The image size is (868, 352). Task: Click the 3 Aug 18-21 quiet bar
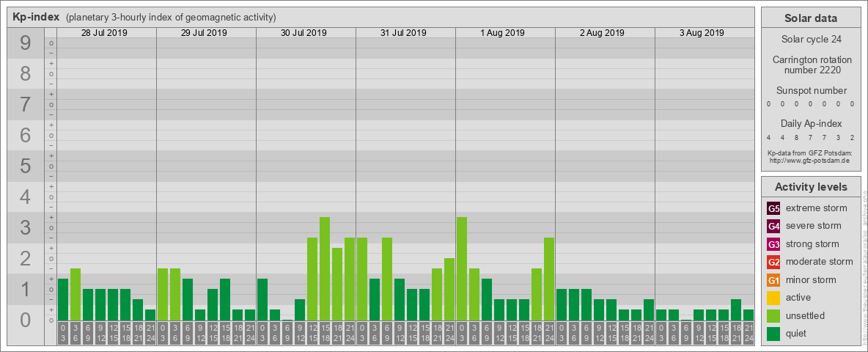[x=736, y=310]
